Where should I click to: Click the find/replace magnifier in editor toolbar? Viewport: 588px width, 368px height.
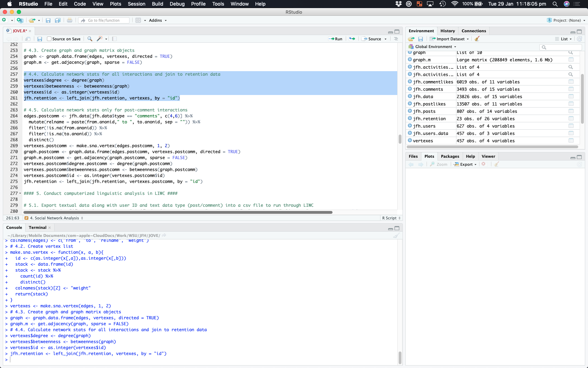(90, 39)
